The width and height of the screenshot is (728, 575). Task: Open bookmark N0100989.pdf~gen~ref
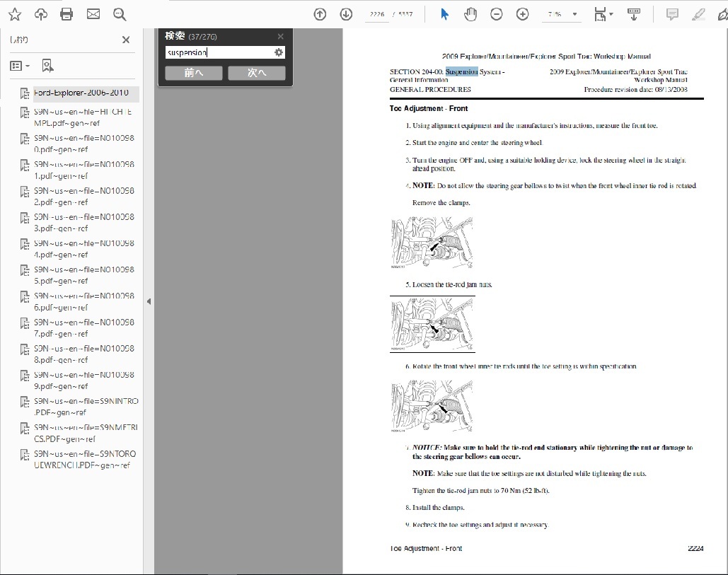84,381
